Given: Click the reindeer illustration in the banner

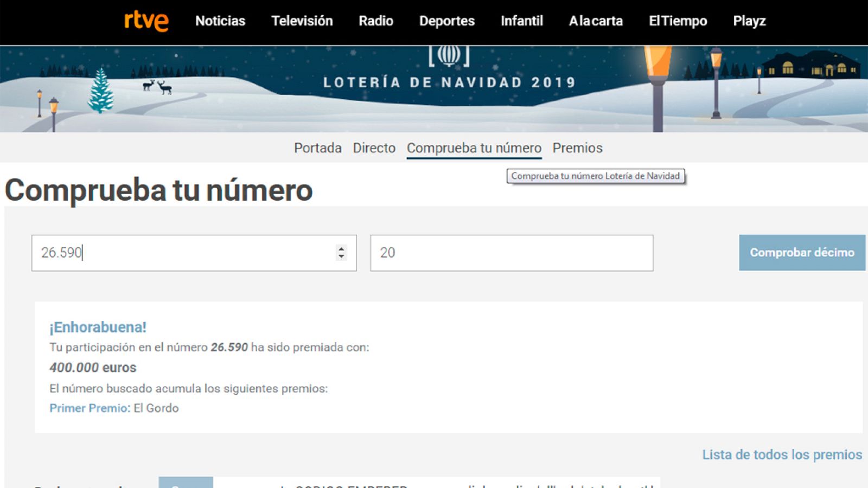Looking at the screenshot, I should [x=157, y=87].
